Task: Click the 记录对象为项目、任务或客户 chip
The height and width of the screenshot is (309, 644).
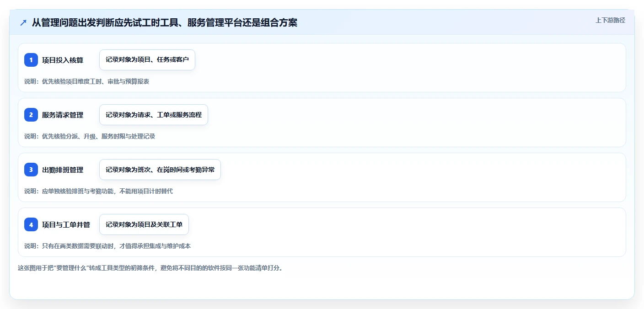Action: click(147, 60)
